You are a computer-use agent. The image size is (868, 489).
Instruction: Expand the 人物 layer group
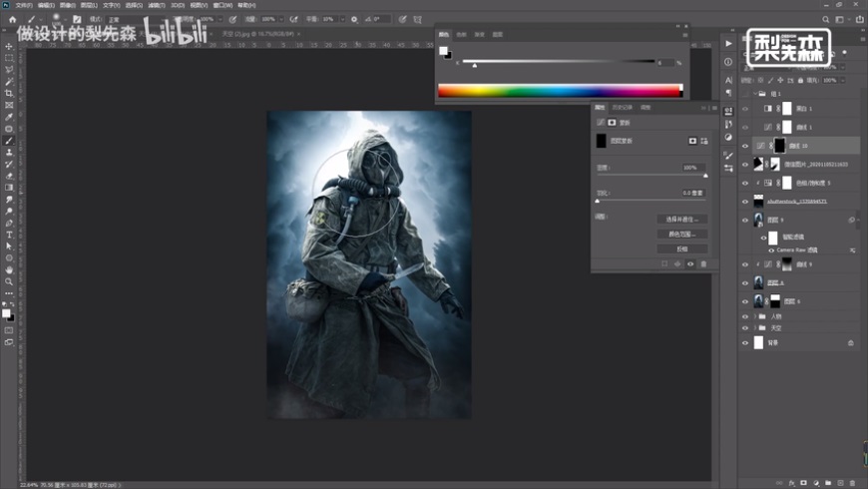(x=755, y=316)
